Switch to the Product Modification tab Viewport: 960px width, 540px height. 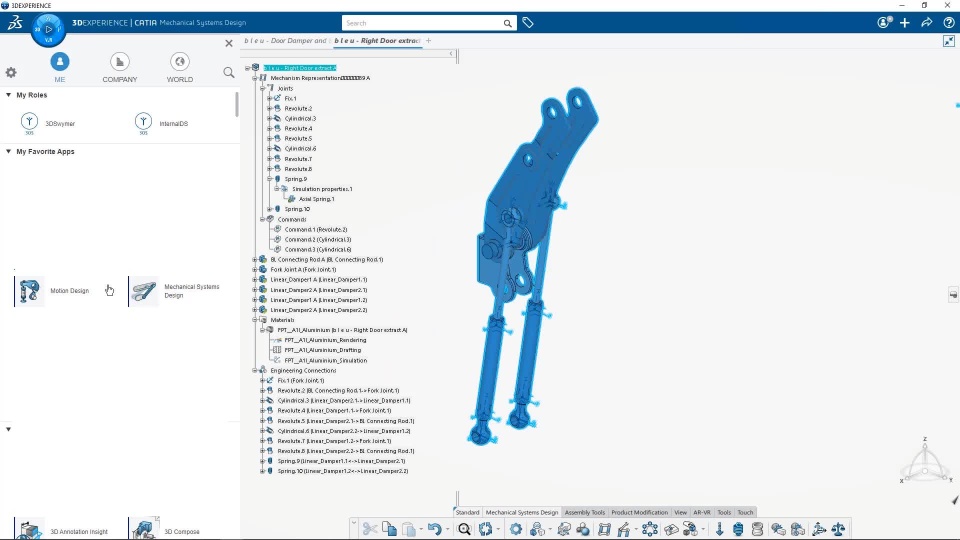click(x=639, y=512)
